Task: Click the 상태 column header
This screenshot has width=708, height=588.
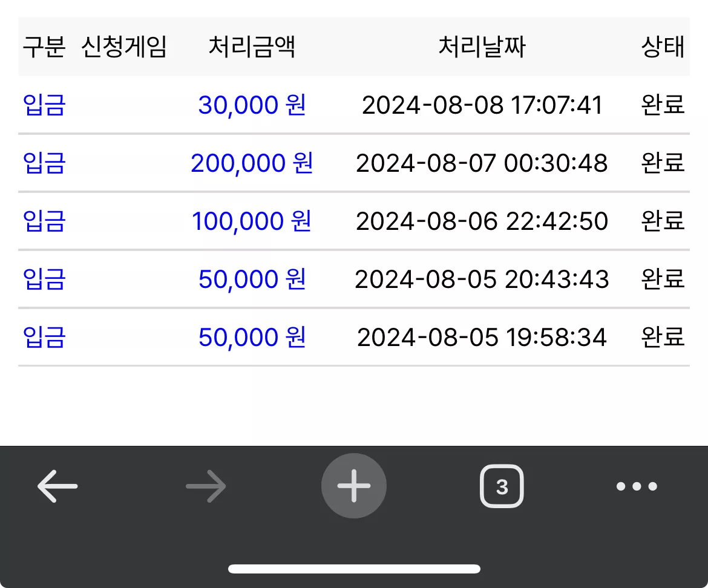Action: pos(663,47)
